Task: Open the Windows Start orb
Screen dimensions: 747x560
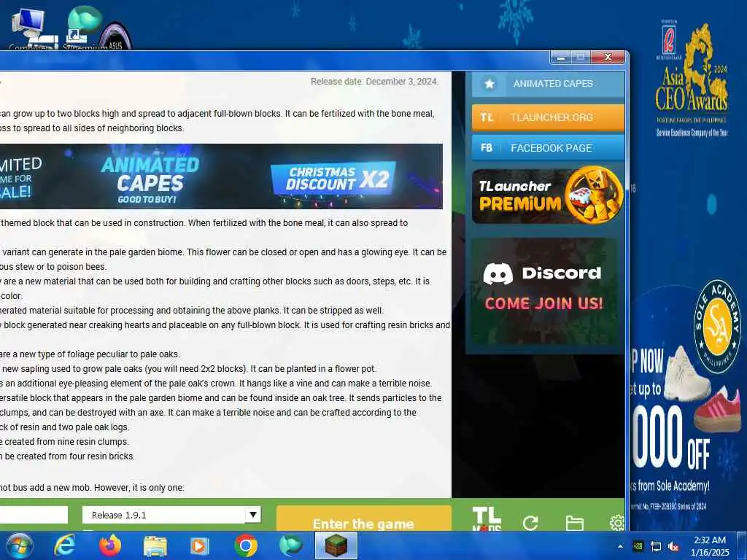Action: (18, 545)
